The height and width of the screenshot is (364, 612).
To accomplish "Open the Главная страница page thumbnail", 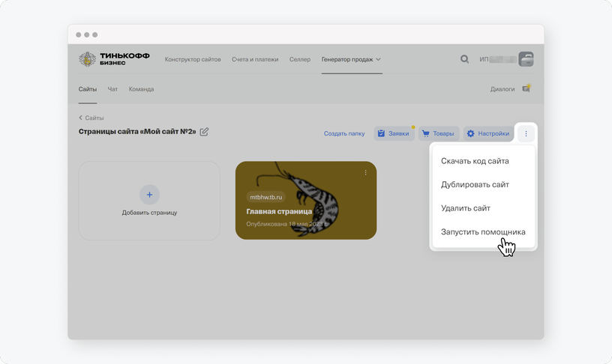I will pos(306,200).
